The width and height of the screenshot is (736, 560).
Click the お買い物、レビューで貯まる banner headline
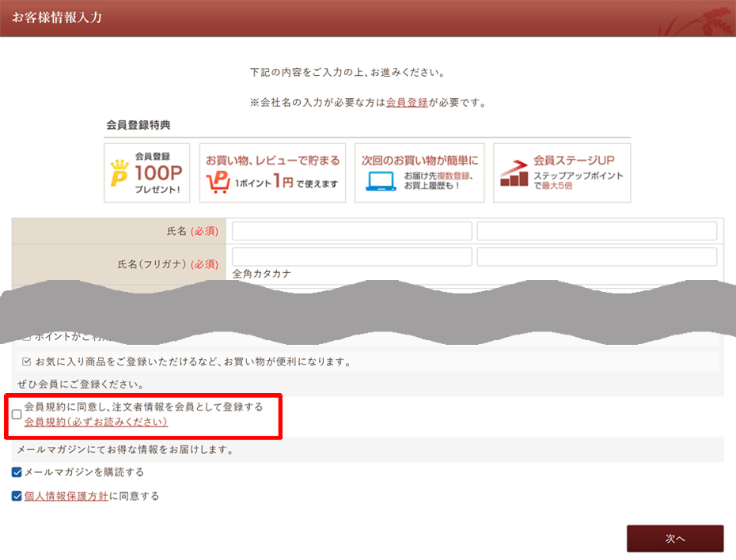(272, 161)
